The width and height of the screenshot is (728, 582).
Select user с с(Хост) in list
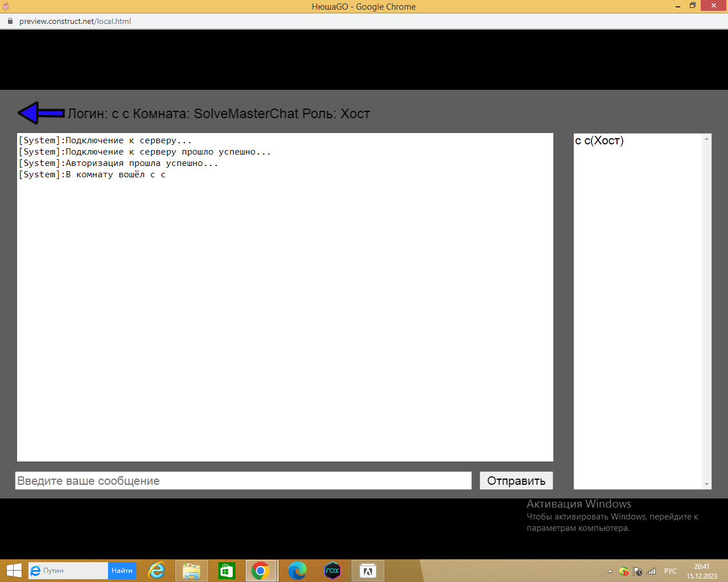pyautogui.click(x=599, y=140)
